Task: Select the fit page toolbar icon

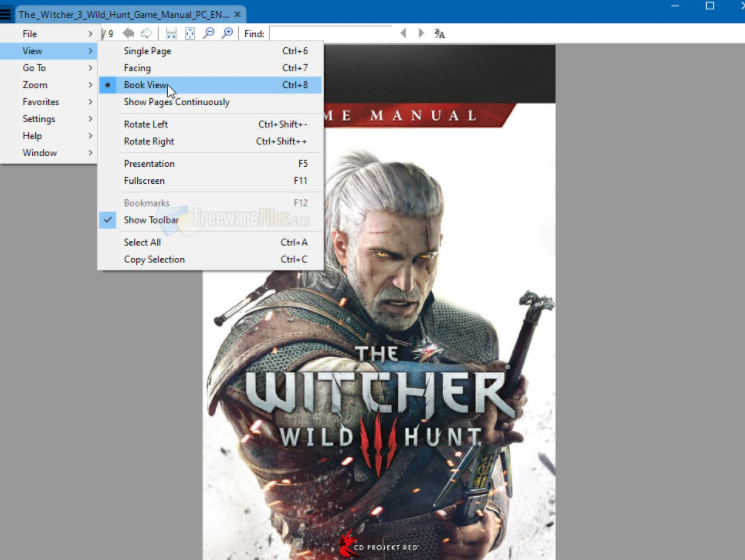Action: [x=190, y=33]
